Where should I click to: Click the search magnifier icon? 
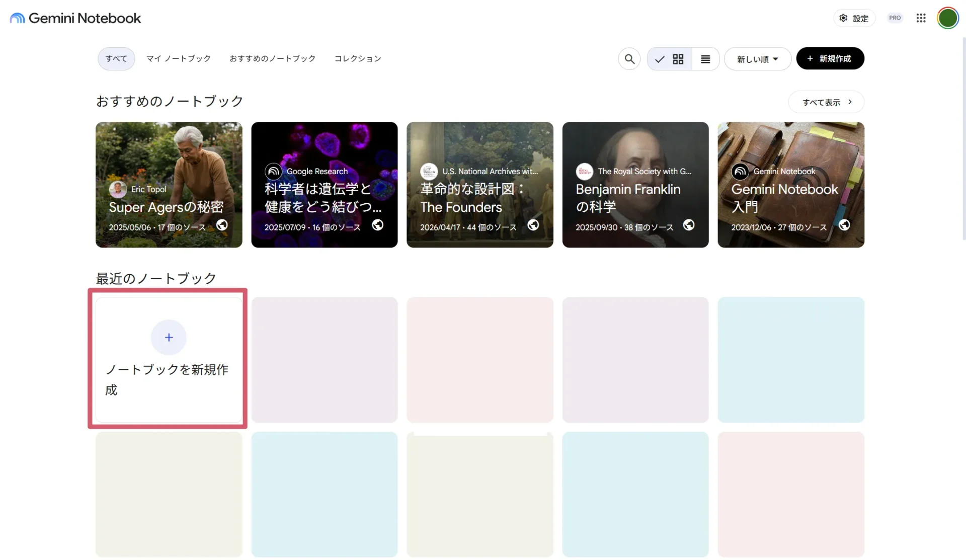click(x=629, y=59)
